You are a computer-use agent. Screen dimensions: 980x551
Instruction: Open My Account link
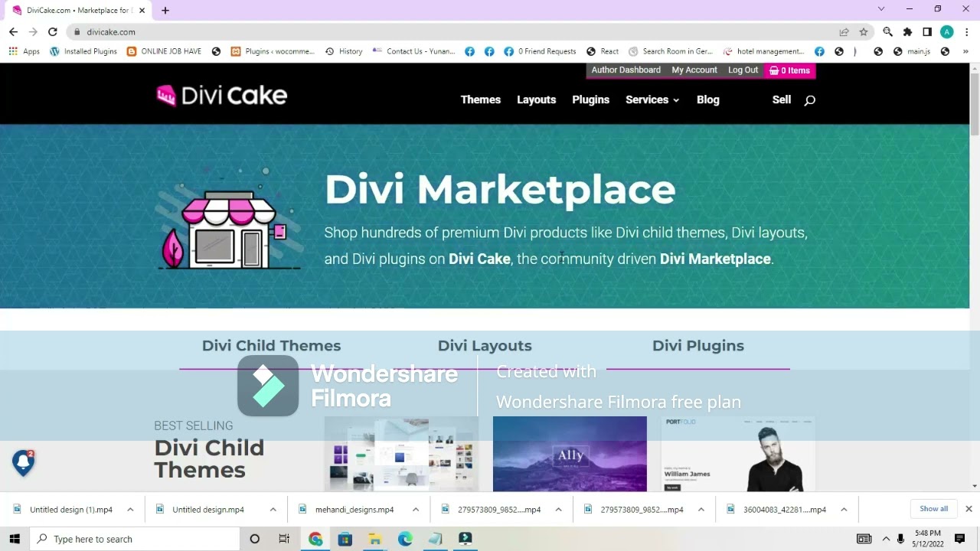tap(694, 70)
